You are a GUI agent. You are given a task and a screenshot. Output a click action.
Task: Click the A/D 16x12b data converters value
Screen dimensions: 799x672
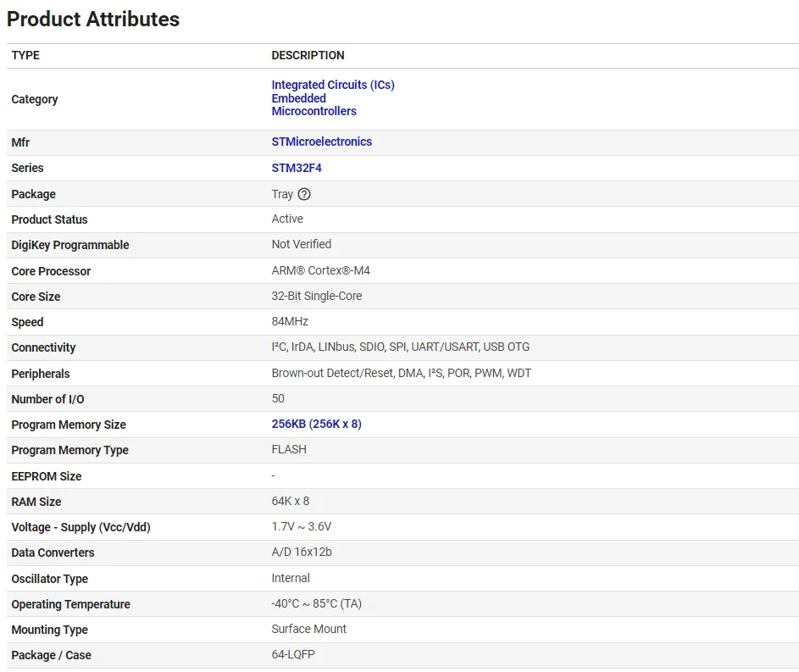(x=301, y=553)
